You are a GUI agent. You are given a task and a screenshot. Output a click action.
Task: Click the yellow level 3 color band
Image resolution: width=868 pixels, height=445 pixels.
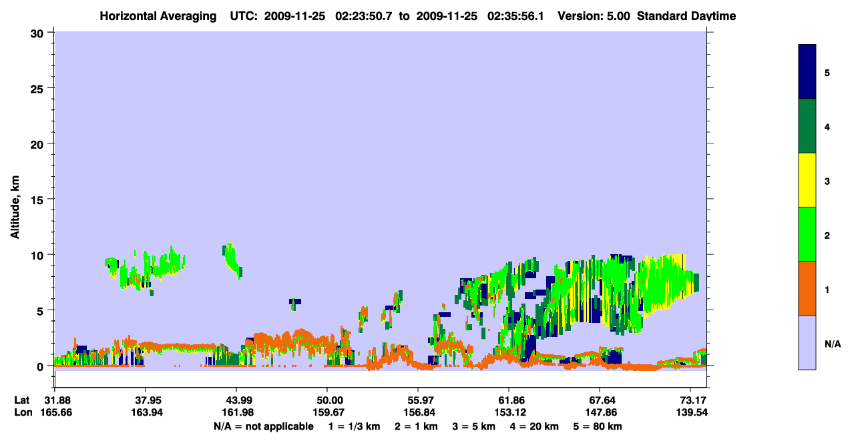807,180
